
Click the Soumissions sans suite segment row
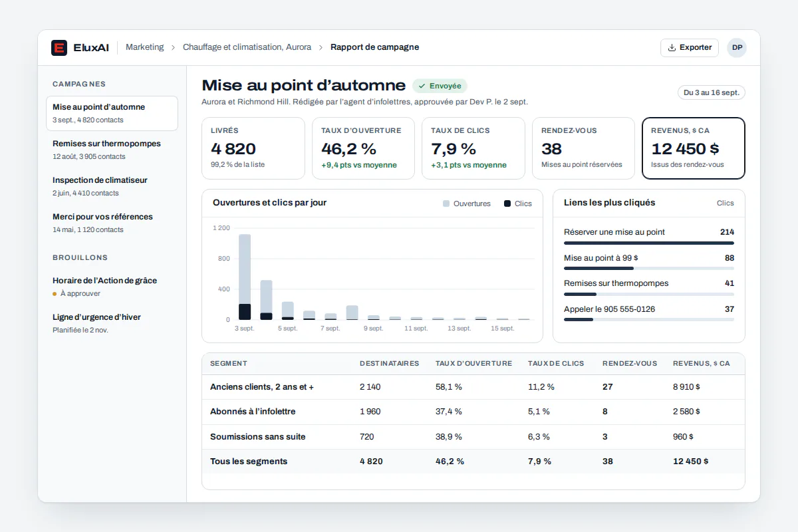473,437
